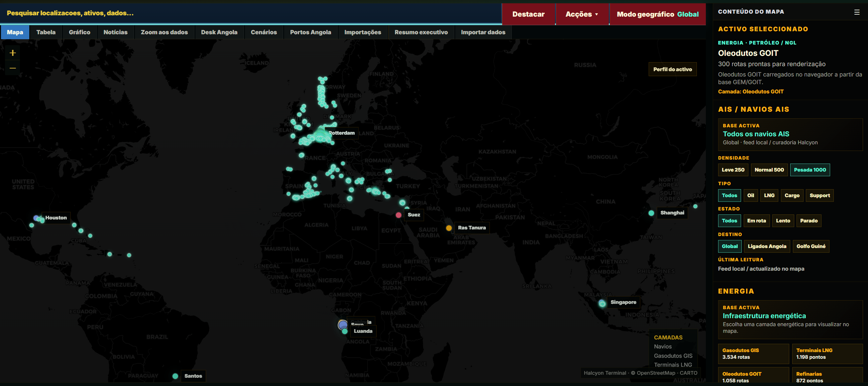Viewport: 868px width, 386px height.
Task: Set destination filter to Global
Action: pos(729,246)
